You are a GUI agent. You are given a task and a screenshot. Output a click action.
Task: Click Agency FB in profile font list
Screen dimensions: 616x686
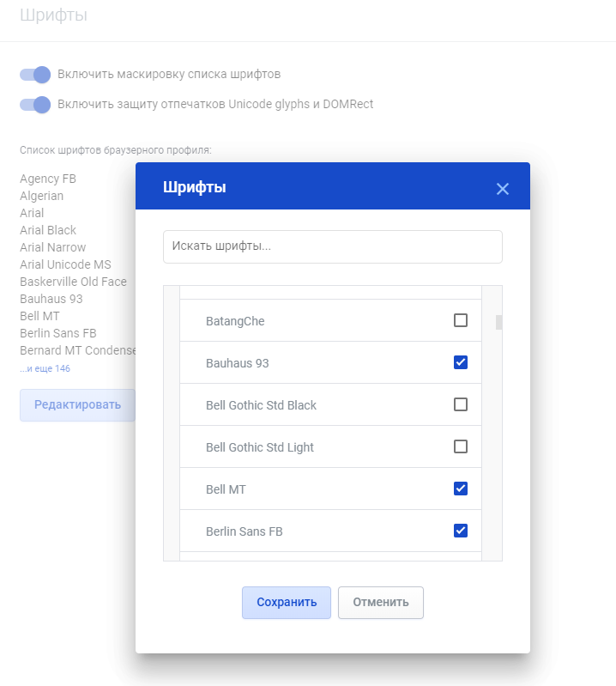click(48, 179)
